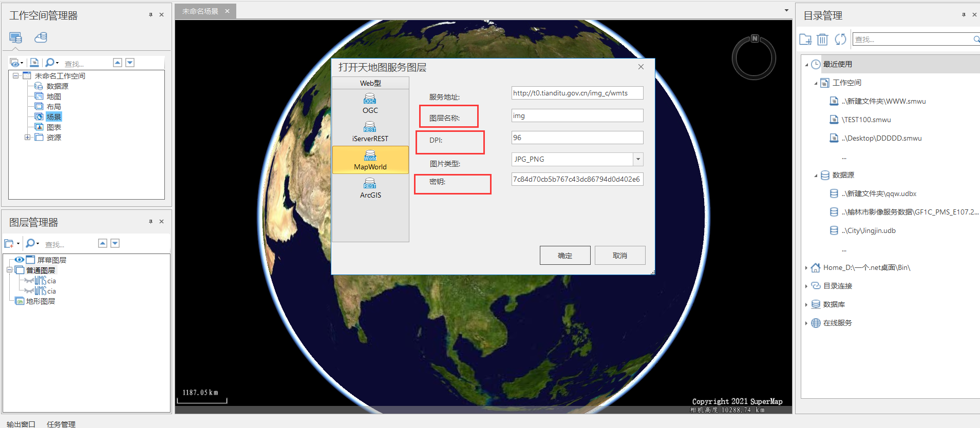Screen dimensions: 980x428
Task: Open the 输出窗口 output window tab
Action: (x=21, y=424)
